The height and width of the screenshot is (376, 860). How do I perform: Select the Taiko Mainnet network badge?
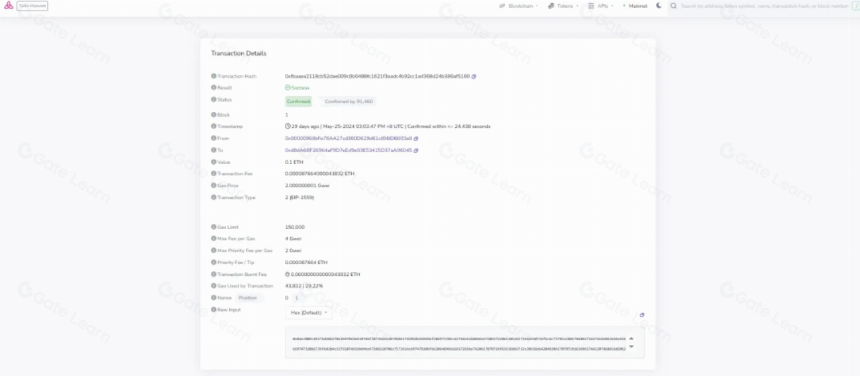[x=32, y=6]
